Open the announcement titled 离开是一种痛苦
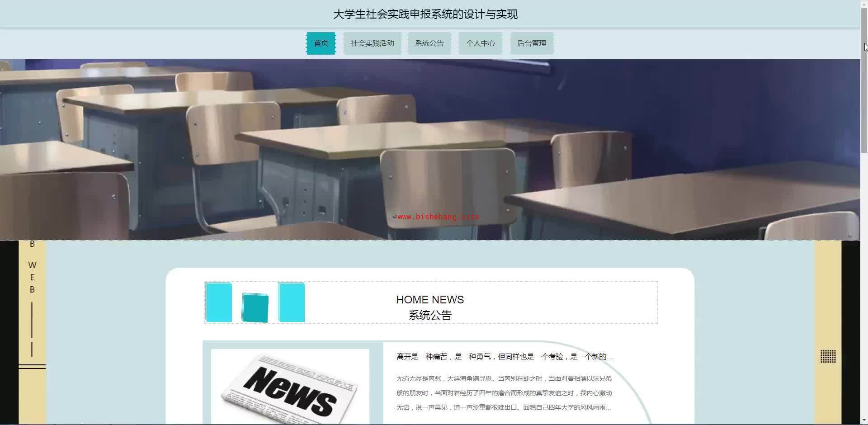868x425 pixels. coord(505,357)
